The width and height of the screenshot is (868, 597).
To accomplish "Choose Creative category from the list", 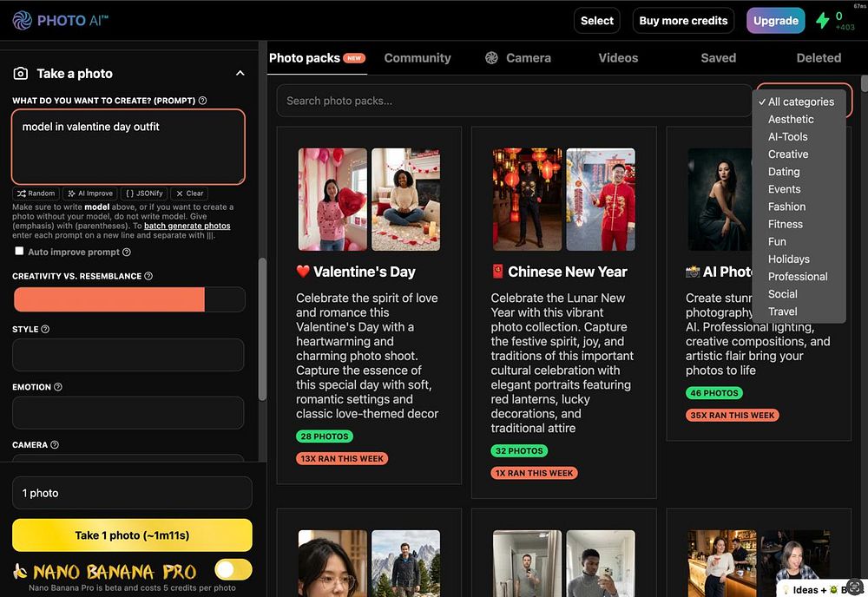I will [799, 154].
